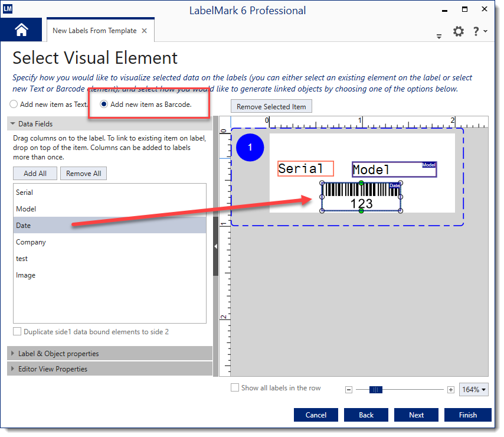Image resolution: width=504 pixels, height=437 pixels.
Task: Click the Back button
Action: pyautogui.click(x=366, y=415)
